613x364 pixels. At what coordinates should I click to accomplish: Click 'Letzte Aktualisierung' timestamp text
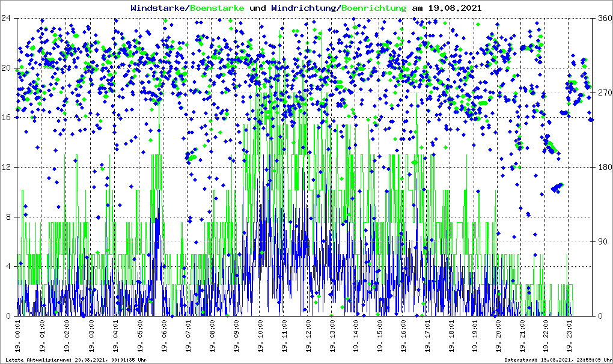[x=76, y=360]
